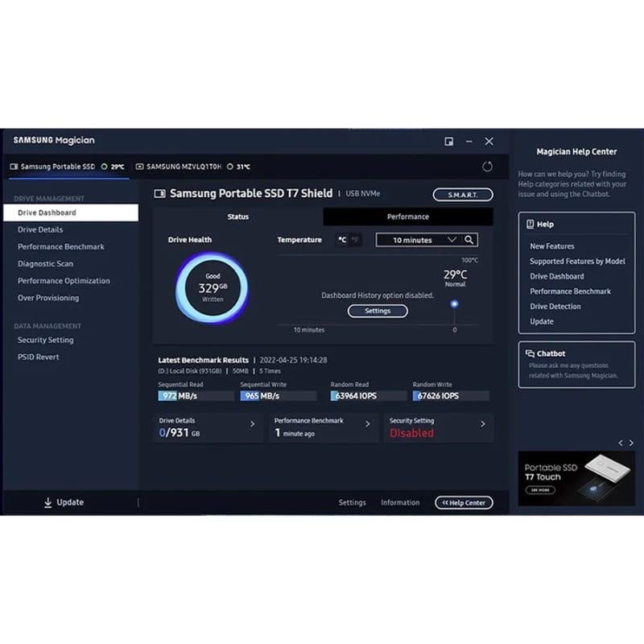This screenshot has height=644, width=644.
Task: Expand the Security Setting card arrow
Action: [x=482, y=424]
